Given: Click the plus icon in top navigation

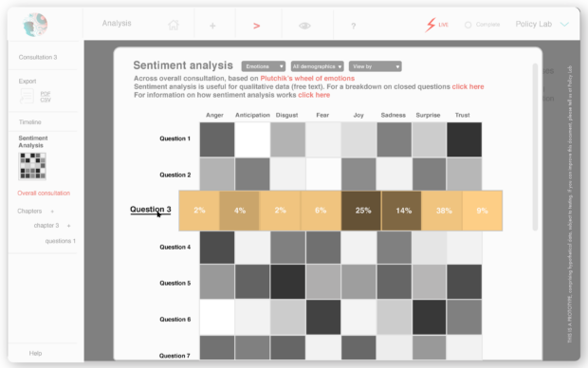Looking at the screenshot, I should point(212,26).
